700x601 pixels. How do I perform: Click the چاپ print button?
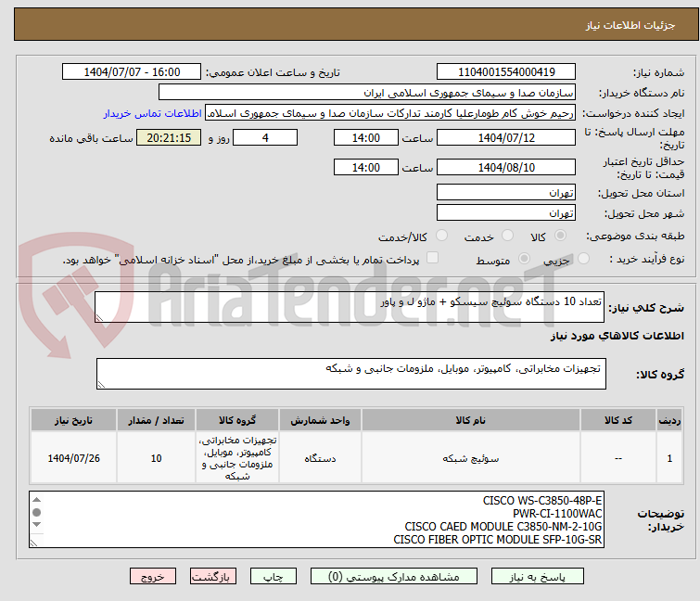pyautogui.click(x=274, y=576)
